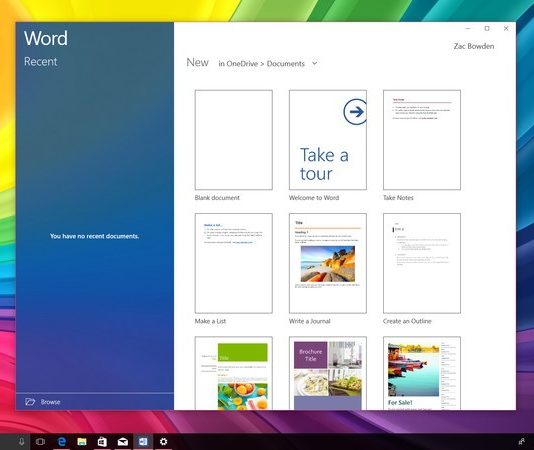Launch Microsoft Edge from the taskbar
The width and height of the screenshot is (534, 450).
pos(62,442)
